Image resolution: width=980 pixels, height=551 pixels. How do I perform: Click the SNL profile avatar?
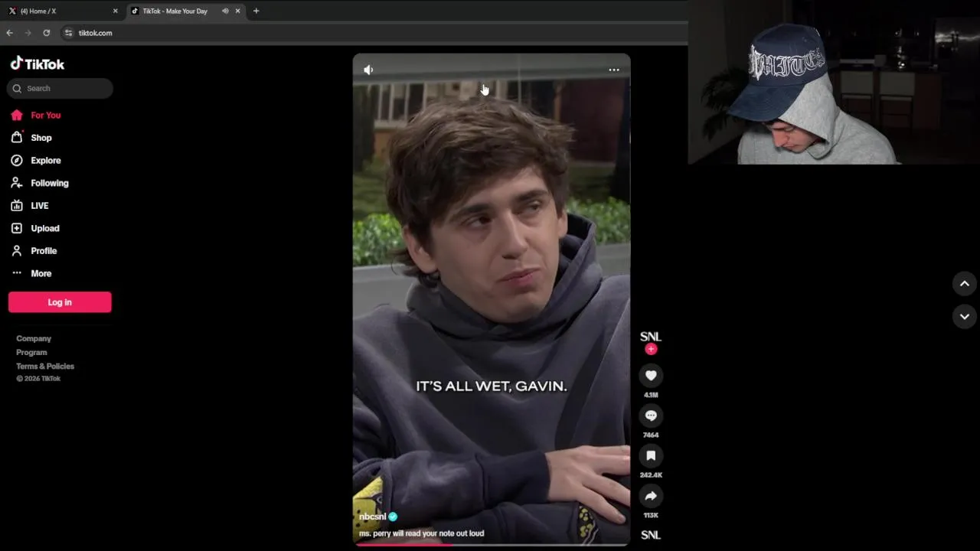(x=651, y=337)
